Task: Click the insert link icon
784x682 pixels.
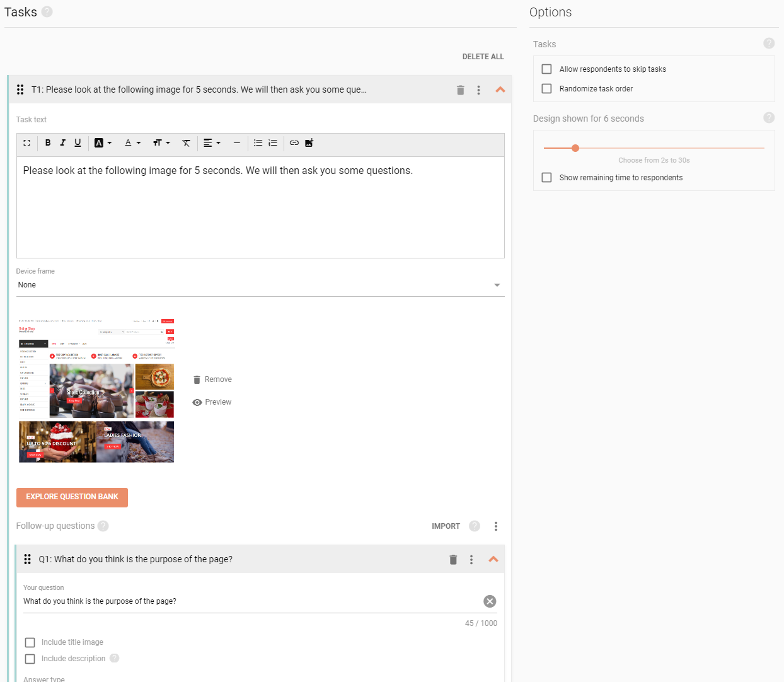Action: click(x=294, y=143)
